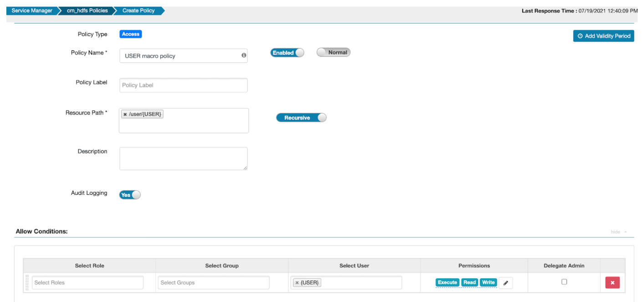The width and height of the screenshot is (644, 302).
Task: Switch off the Recursive toggle
Action: (301, 118)
